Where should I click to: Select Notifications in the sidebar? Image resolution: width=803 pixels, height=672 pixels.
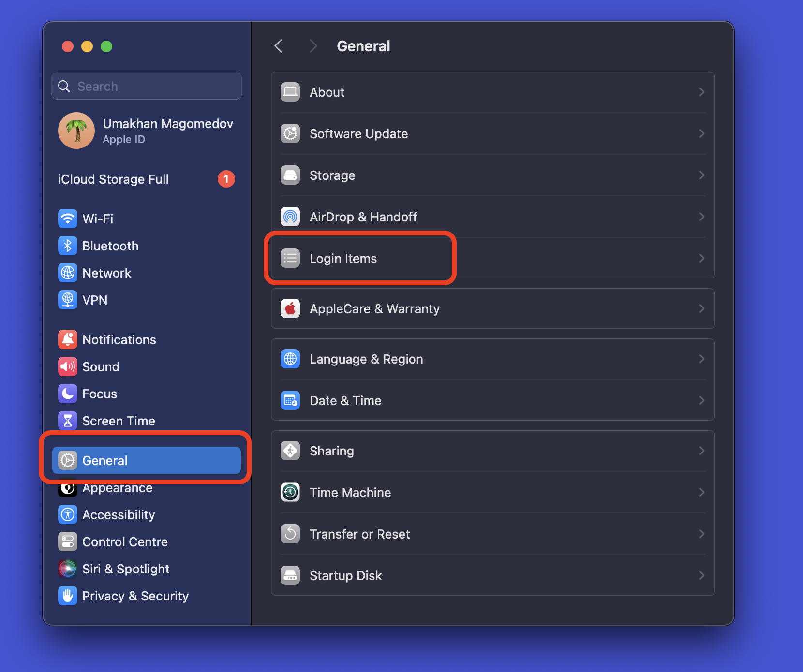pos(119,339)
